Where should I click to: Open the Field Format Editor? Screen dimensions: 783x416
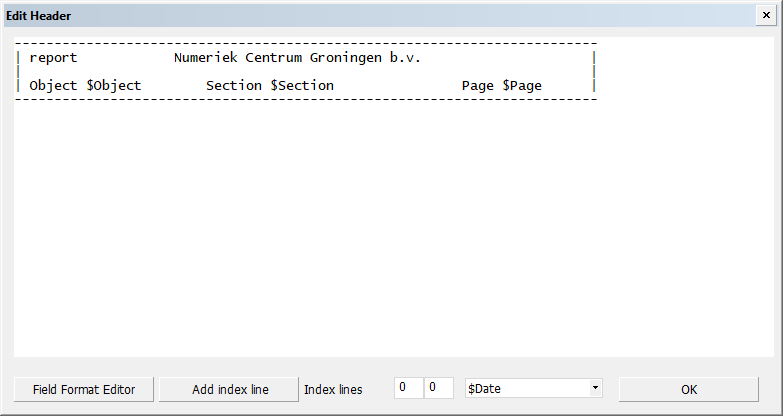84,389
